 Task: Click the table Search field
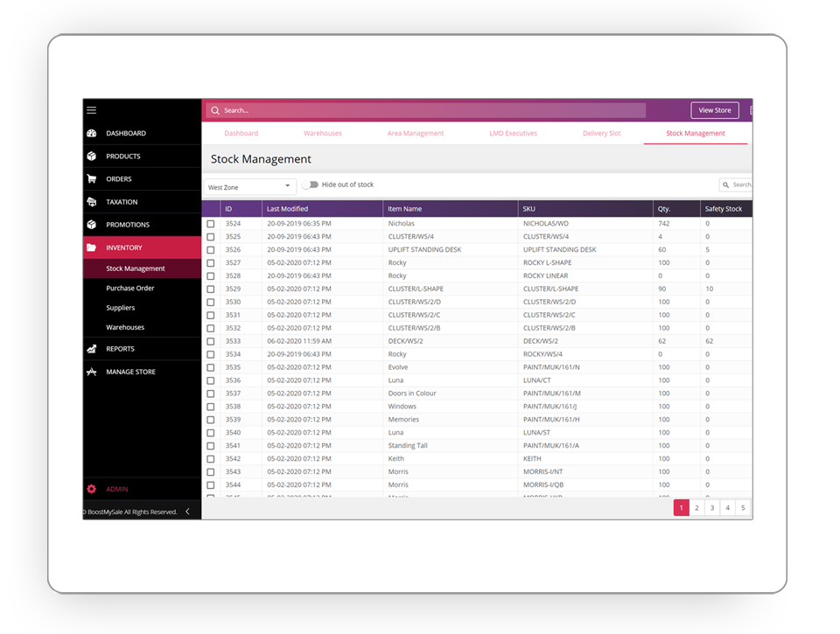tap(736, 185)
